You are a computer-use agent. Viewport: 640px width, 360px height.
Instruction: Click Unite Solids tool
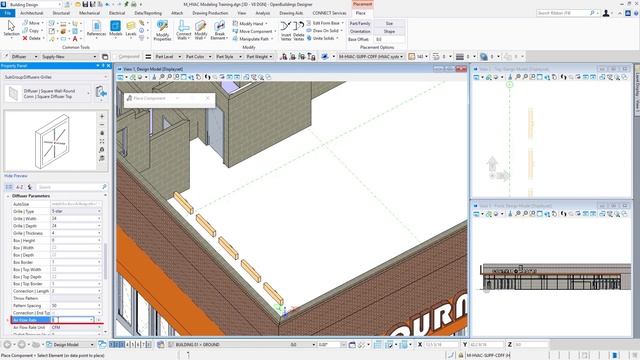(322, 38)
